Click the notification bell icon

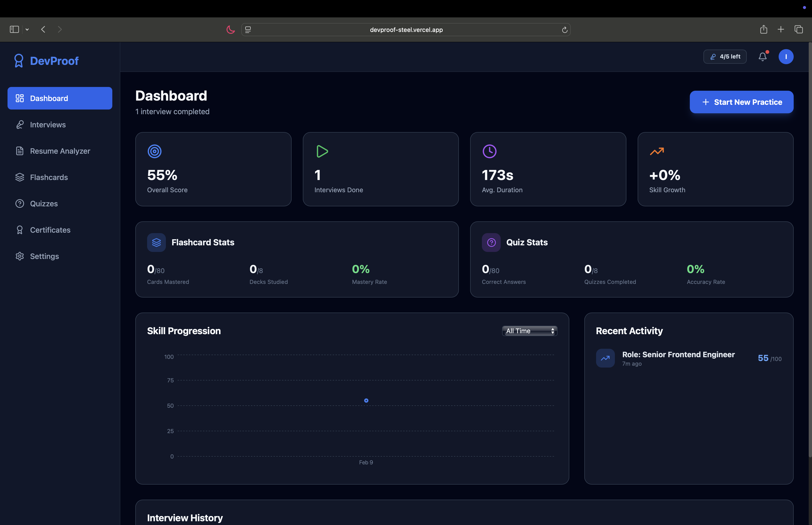point(763,57)
